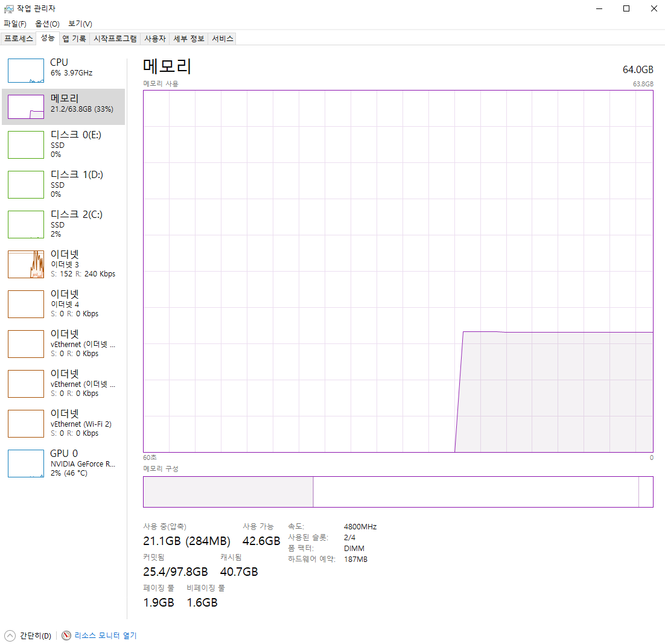665x644 pixels.
Task: Open the 옵션(O) menu
Action: pos(47,24)
